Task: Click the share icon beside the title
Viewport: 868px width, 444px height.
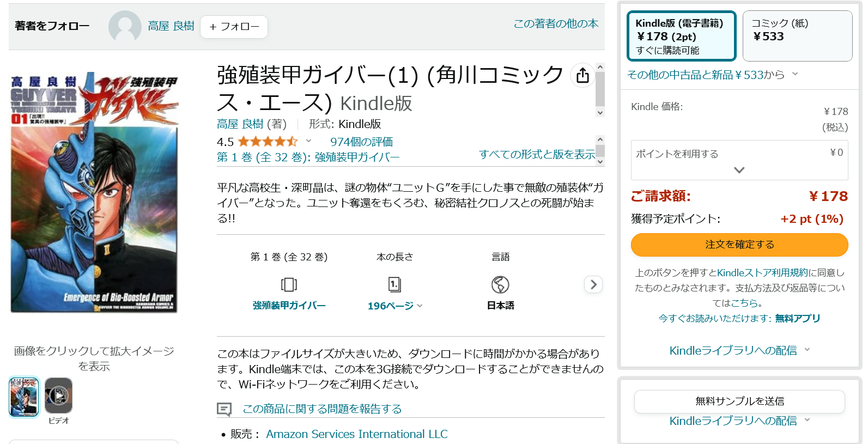Action: 582,75
